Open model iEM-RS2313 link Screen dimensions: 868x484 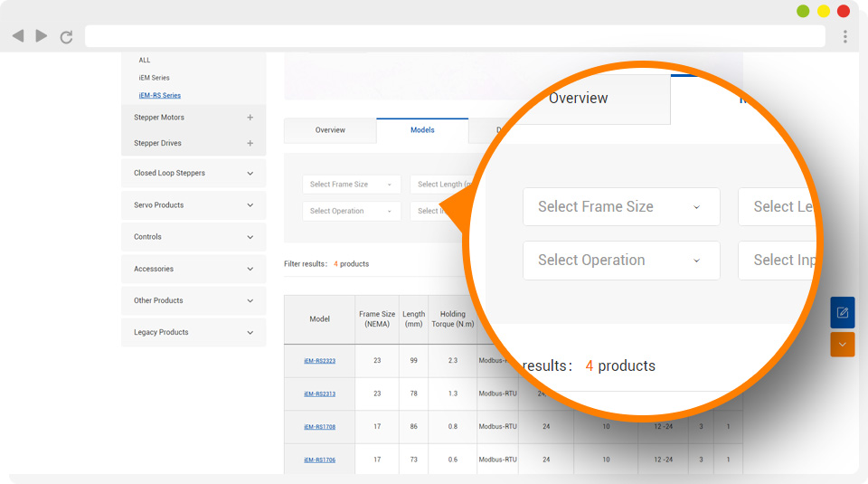click(x=319, y=394)
